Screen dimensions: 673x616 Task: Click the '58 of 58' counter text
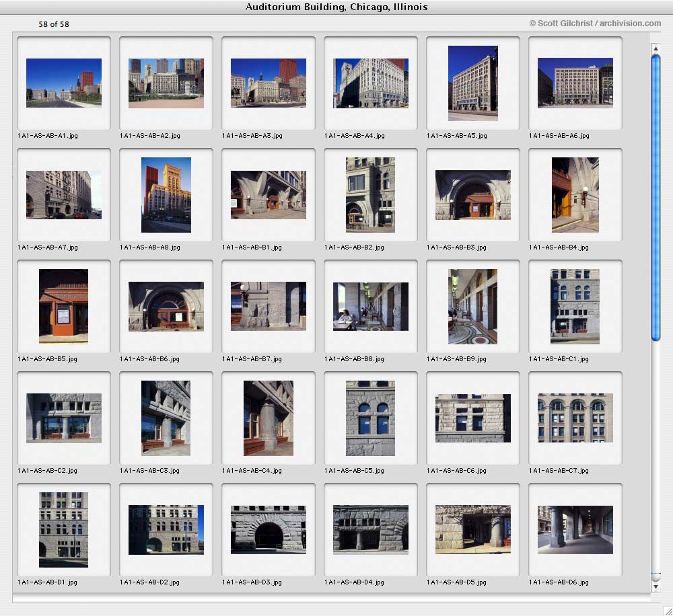pyautogui.click(x=54, y=24)
